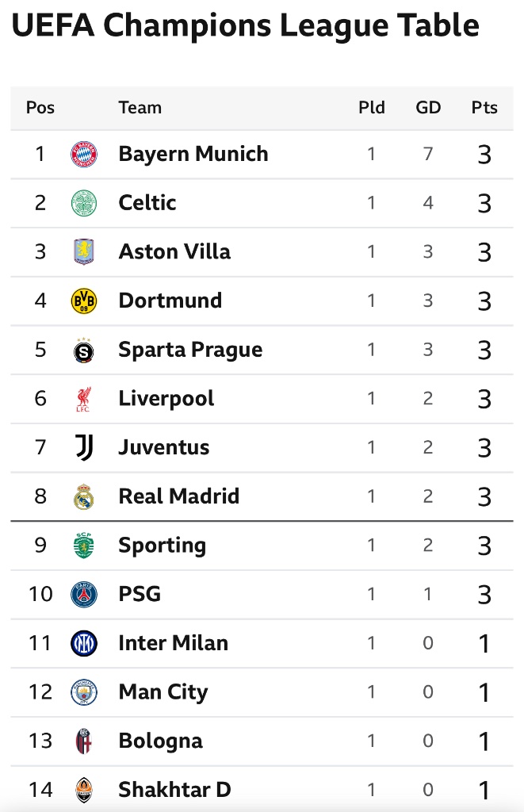524x812 pixels.
Task: Click the Liverpool LFC crest
Action: [x=84, y=399]
